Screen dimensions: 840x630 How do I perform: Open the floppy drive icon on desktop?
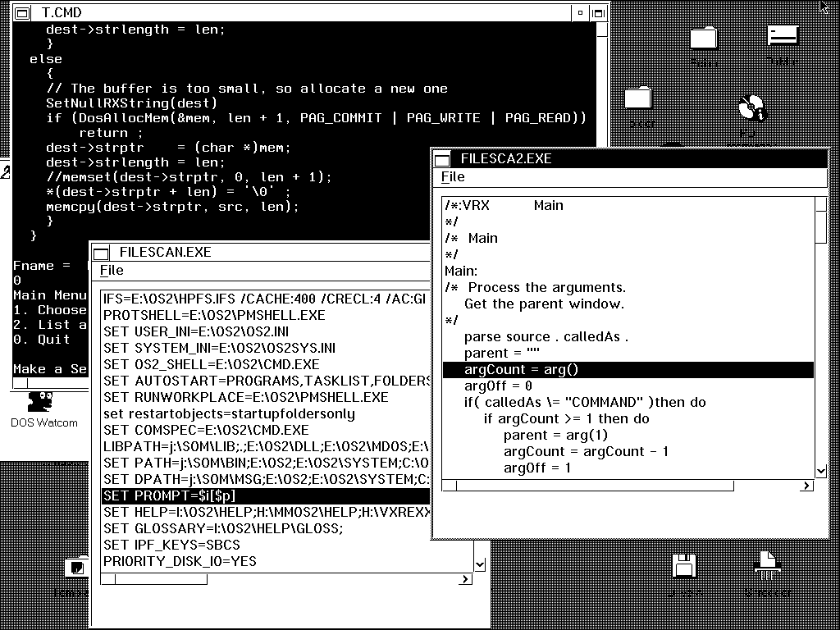click(683, 566)
